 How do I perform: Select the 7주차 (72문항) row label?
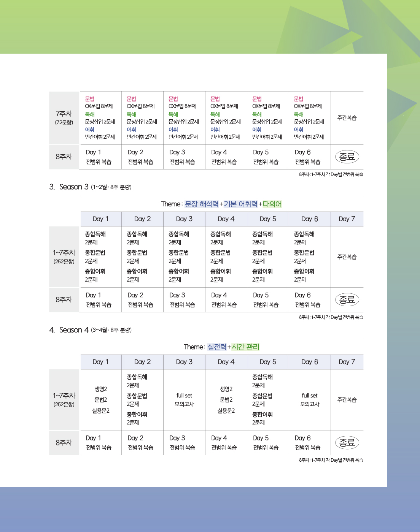64,118
